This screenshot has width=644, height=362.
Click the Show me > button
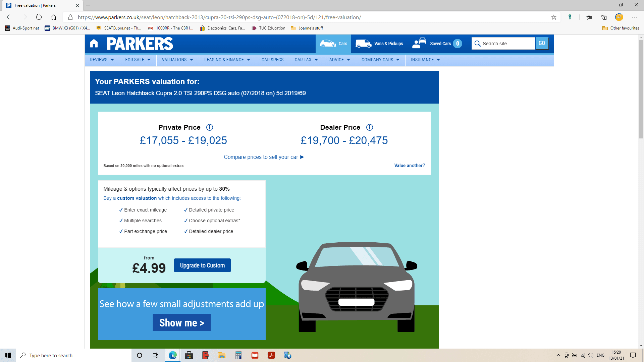click(x=182, y=323)
